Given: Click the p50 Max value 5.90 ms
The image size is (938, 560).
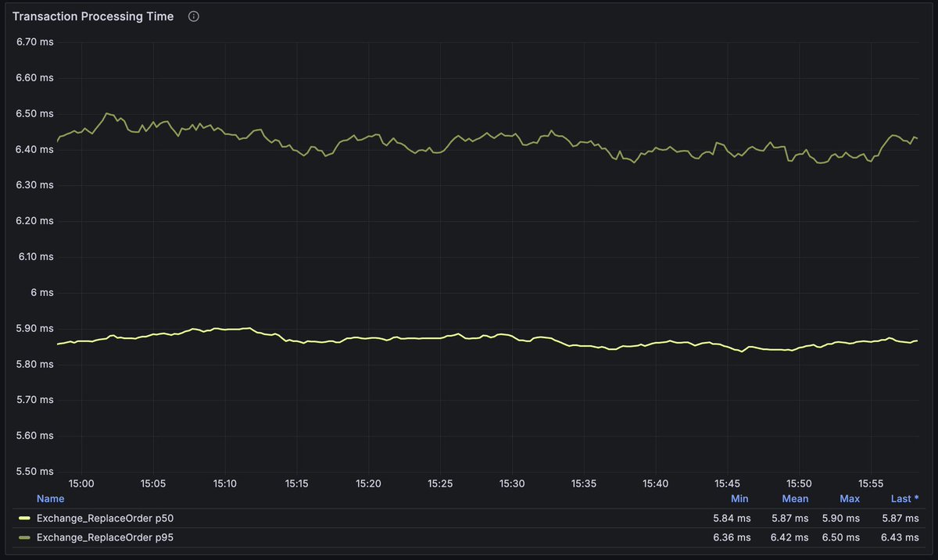Looking at the screenshot, I should click(841, 518).
